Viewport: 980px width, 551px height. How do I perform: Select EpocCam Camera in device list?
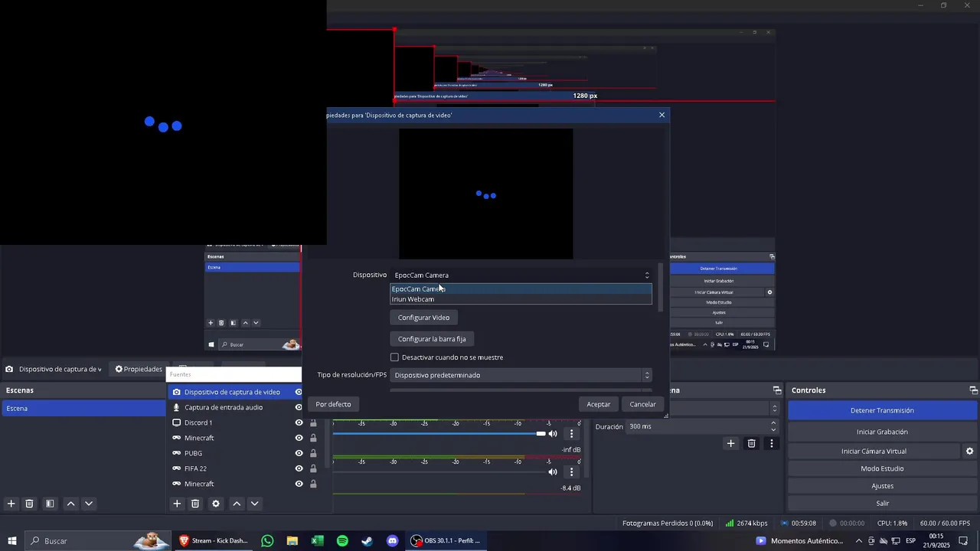521,289
